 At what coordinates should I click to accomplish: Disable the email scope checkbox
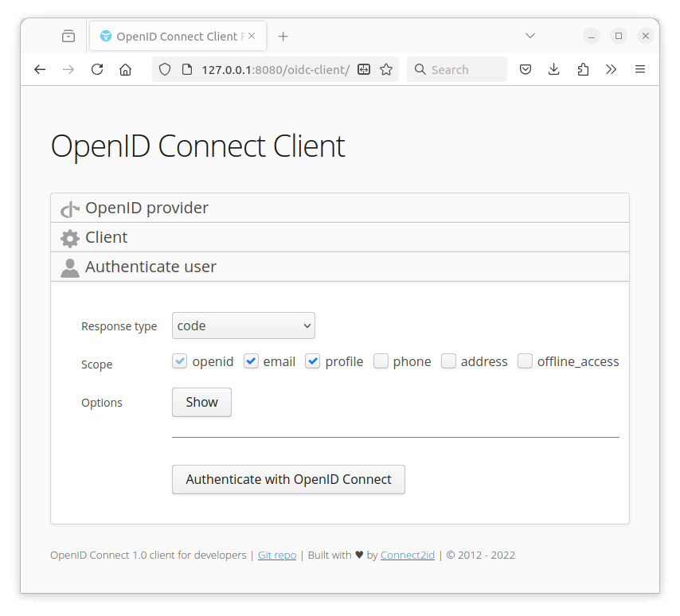point(251,361)
